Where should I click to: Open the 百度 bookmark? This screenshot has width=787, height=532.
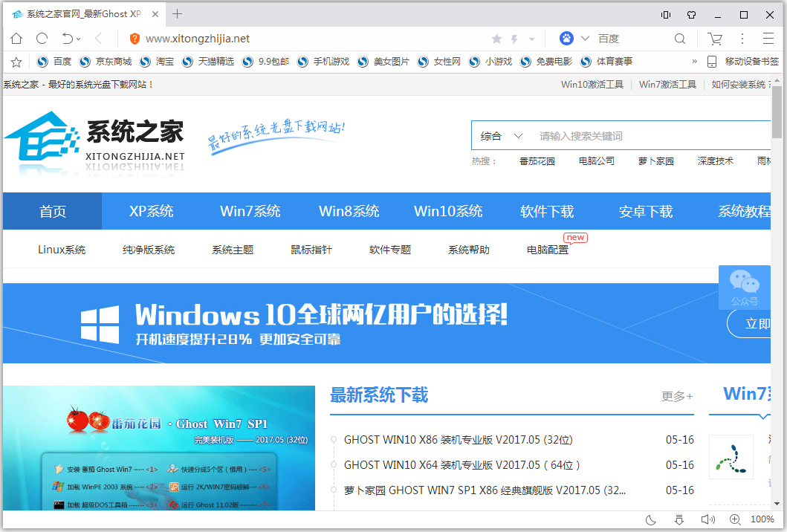(54, 61)
